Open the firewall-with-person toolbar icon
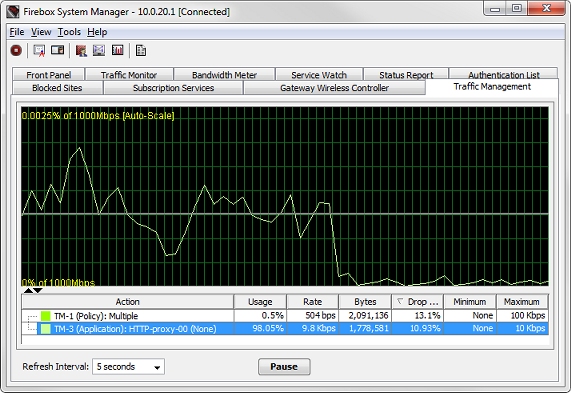 81,50
